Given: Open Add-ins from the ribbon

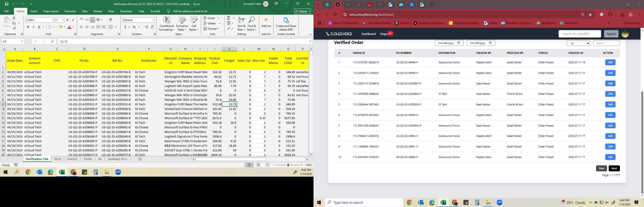Looking at the screenshot, I should (266, 22).
